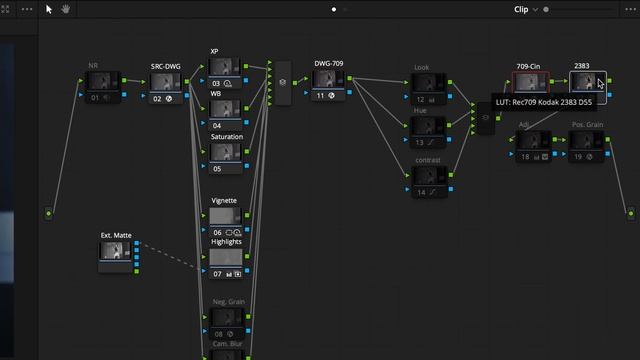
Task: Click the green output of node 19
Action: tap(608, 140)
